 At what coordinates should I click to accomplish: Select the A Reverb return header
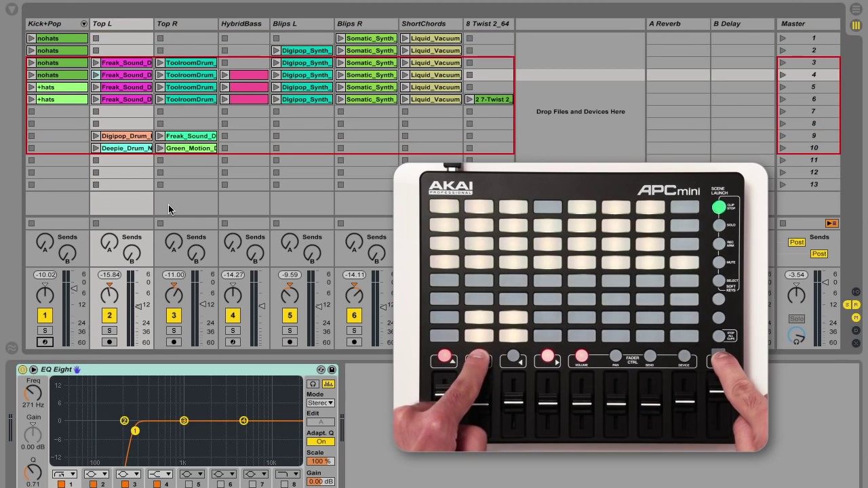pos(678,24)
